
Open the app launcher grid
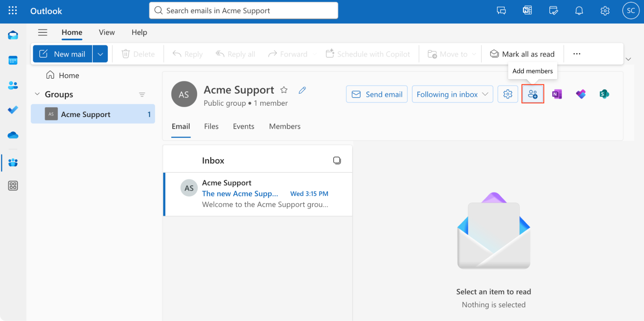click(x=13, y=11)
